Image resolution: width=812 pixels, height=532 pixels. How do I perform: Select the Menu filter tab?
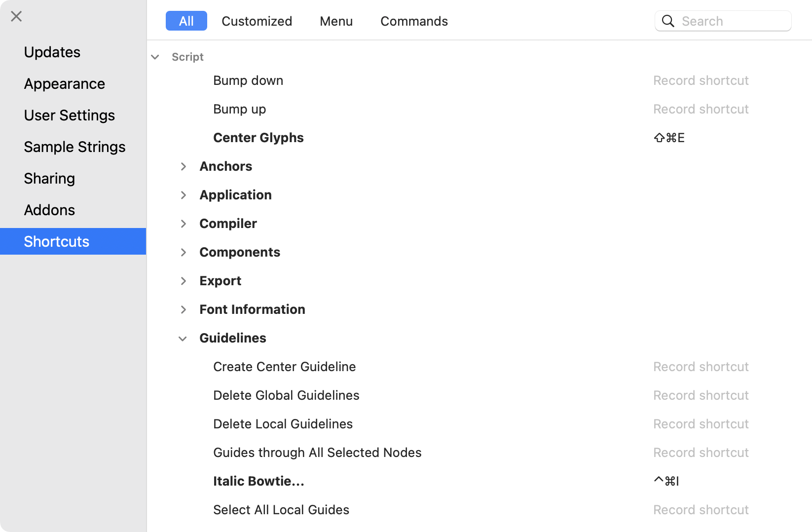pyautogui.click(x=336, y=21)
